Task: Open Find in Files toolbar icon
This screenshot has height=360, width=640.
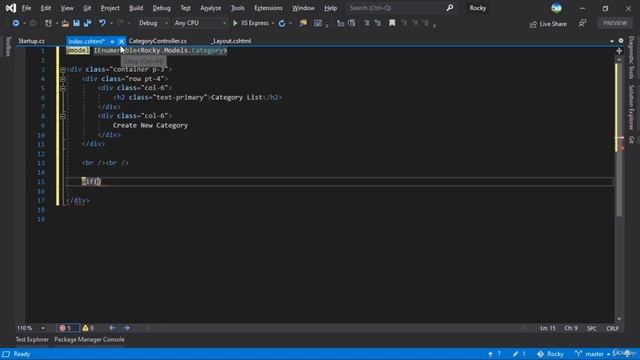Action: (x=303, y=23)
